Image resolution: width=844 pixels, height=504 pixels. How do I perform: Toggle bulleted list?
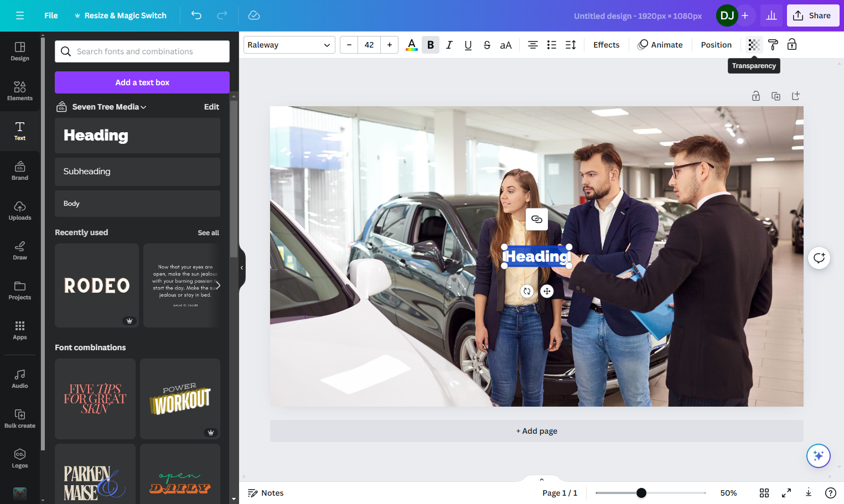coord(552,45)
